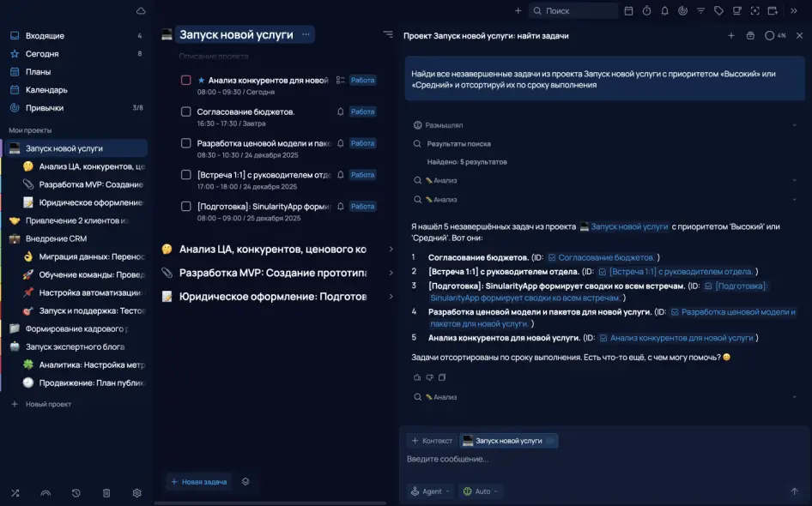Click the Контекст button in chat
The width and height of the screenshot is (812, 506).
[x=431, y=441]
